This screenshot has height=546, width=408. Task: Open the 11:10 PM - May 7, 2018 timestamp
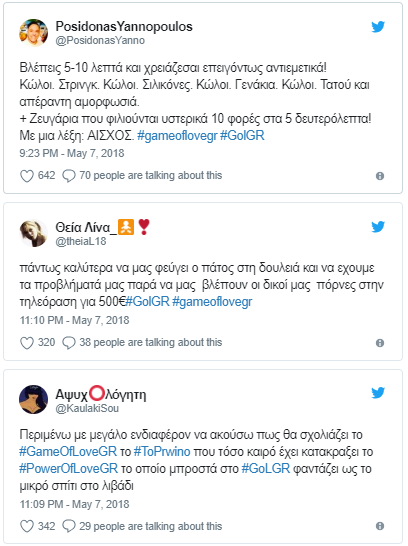coord(74,320)
